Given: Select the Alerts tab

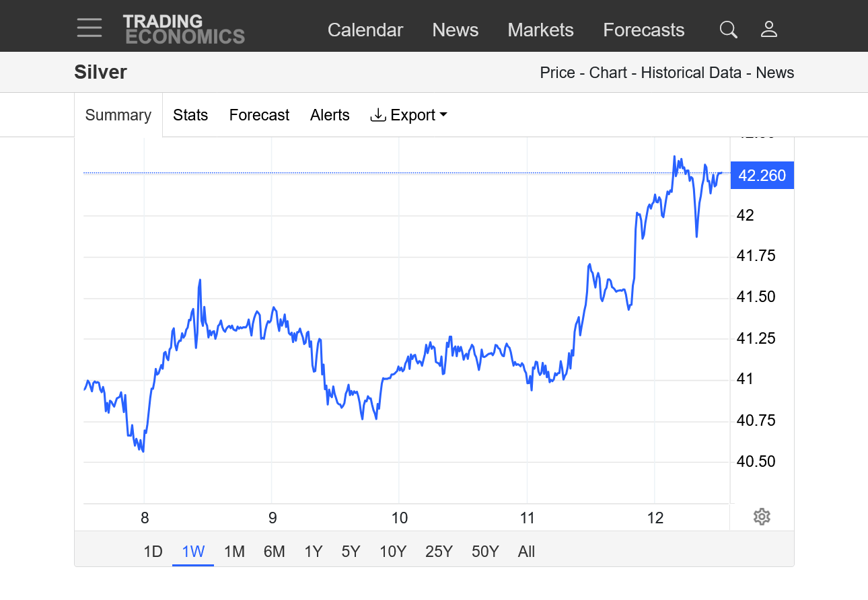Looking at the screenshot, I should click(x=330, y=115).
